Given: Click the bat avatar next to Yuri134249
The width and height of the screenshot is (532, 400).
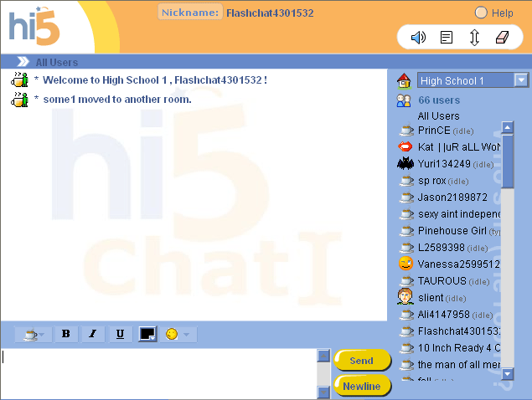Looking at the screenshot, I should click(405, 163).
